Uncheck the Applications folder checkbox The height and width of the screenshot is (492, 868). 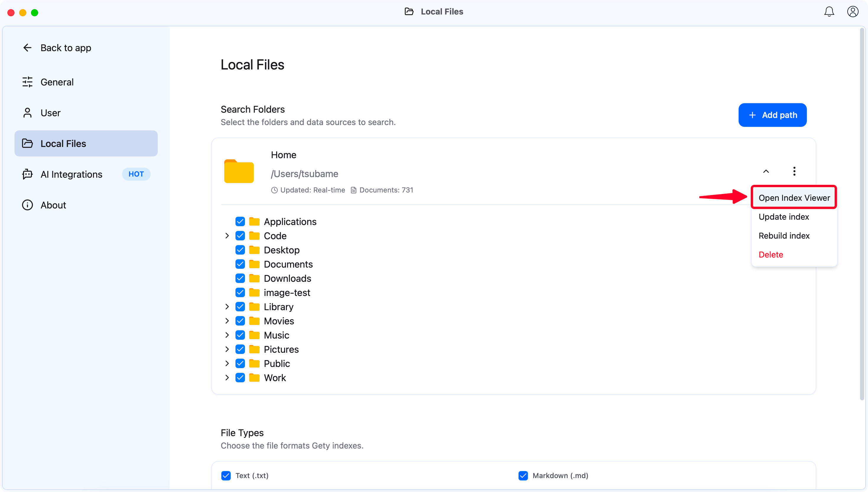coord(240,222)
